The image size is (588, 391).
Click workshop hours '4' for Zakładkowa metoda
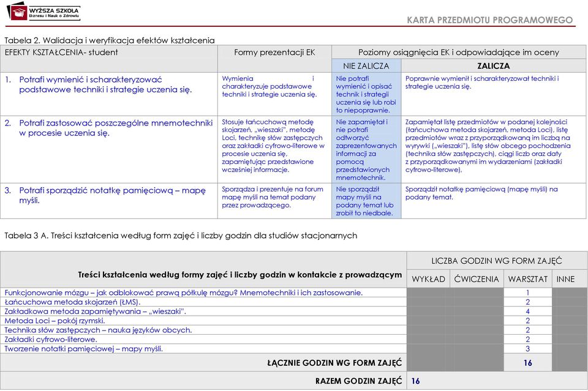[527, 311]
